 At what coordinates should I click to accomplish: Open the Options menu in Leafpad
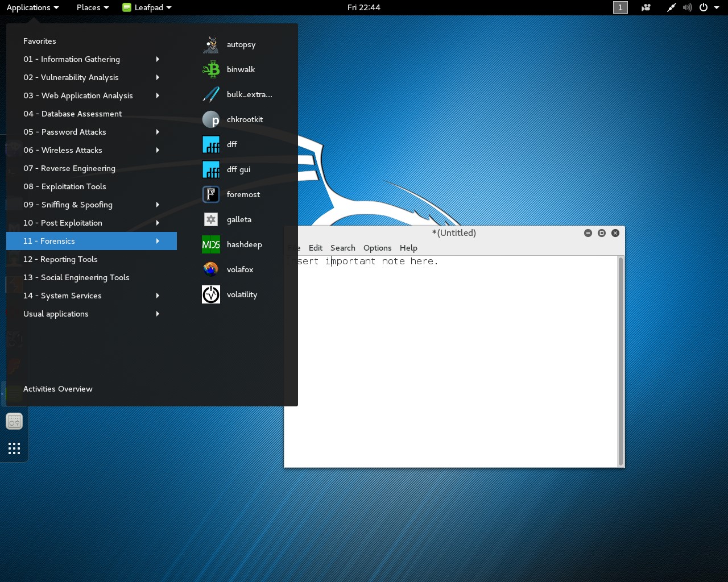click(377, 248)
